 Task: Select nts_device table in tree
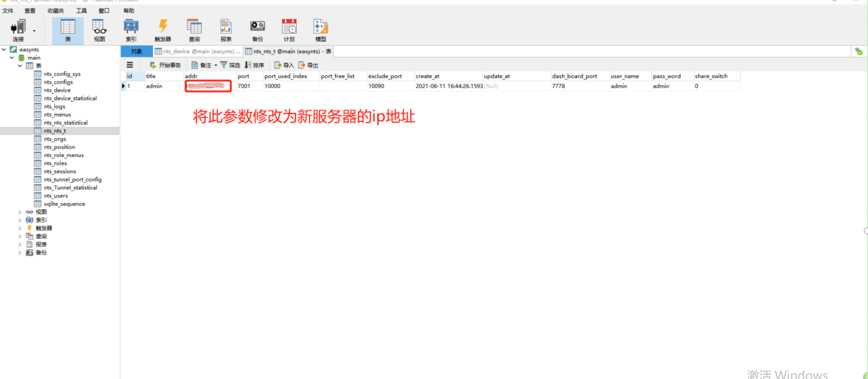click(x=57, y=90)
